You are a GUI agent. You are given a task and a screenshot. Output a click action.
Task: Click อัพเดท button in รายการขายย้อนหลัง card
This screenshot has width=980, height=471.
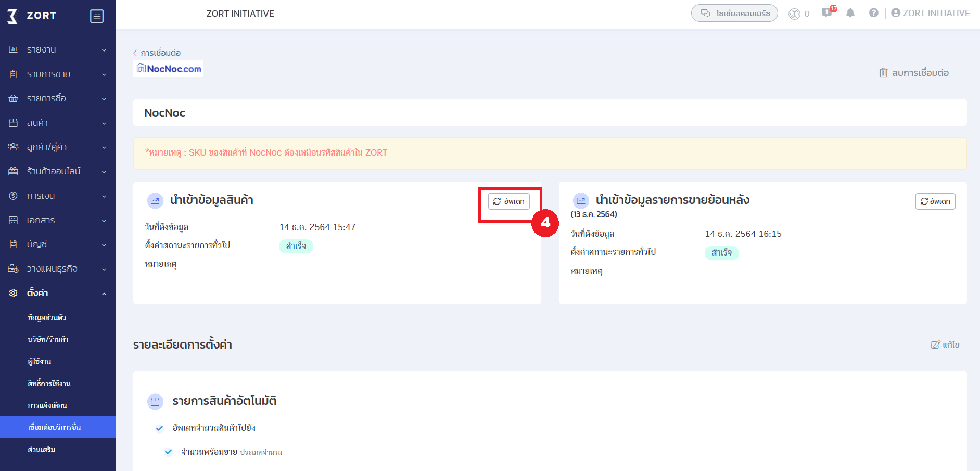pyautogui.click(x=935, y=201)
